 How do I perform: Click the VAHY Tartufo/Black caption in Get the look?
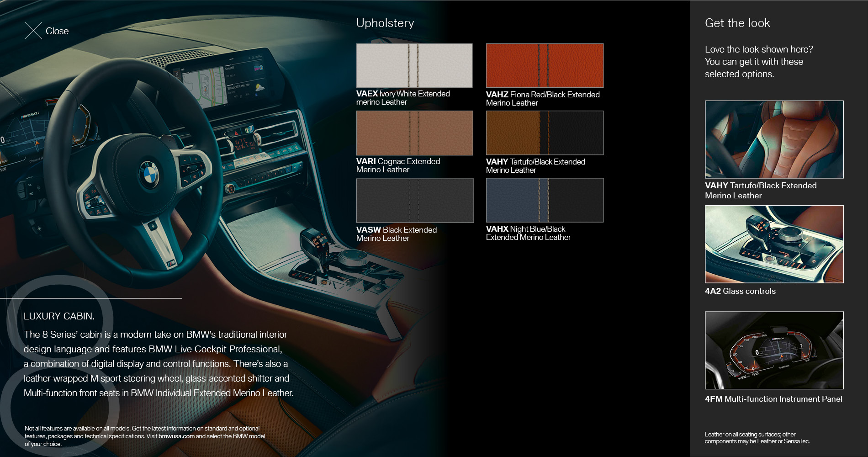(761, 191)
